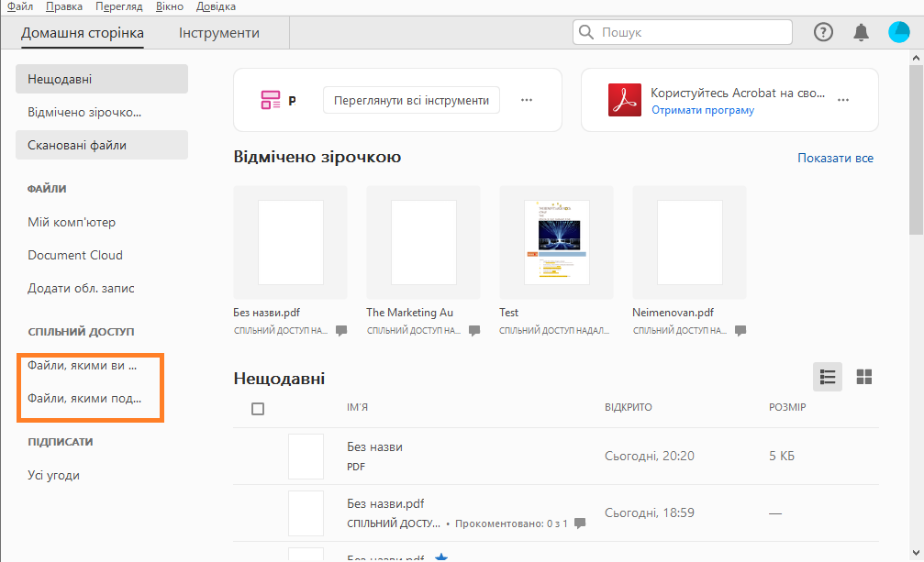Open the Правка menu
This screenshot has width=924, height=562.
[x=63, y=6]
